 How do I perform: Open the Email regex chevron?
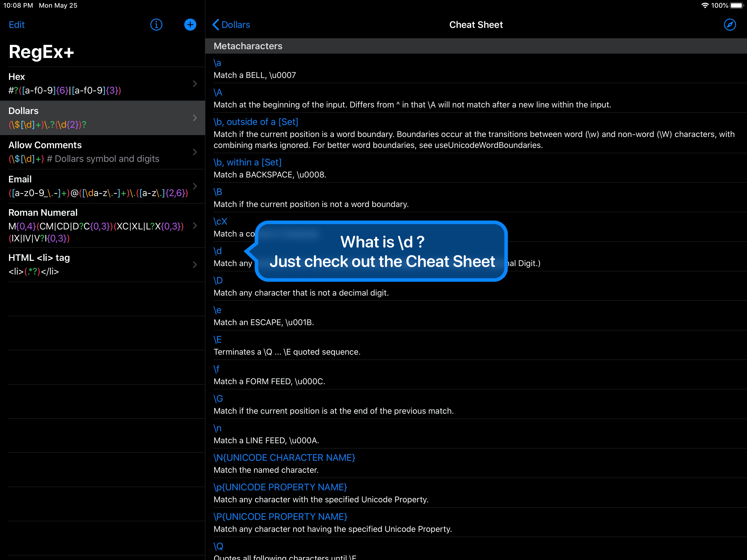click(195, 186)
